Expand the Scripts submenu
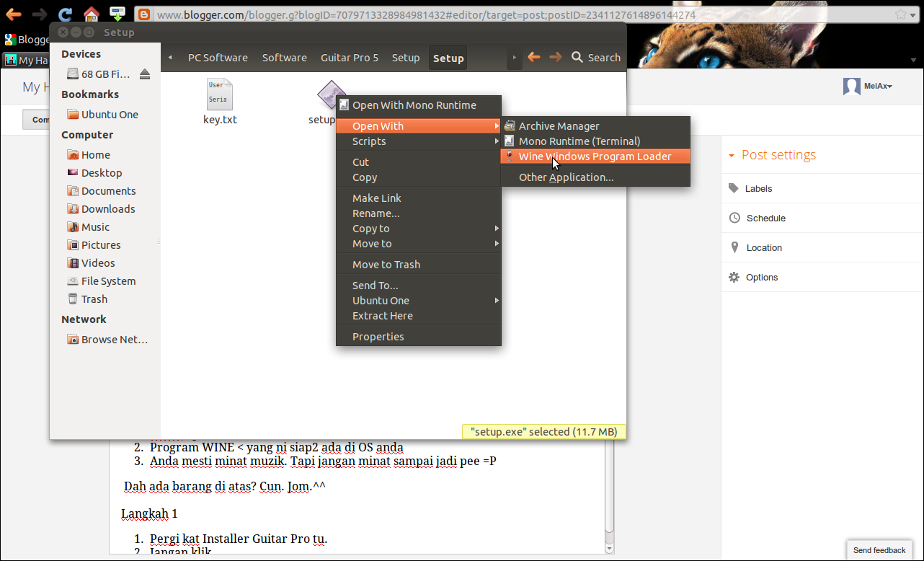Image resolution: width=924 pixels, height=561 pixels. tap(419, 141)
